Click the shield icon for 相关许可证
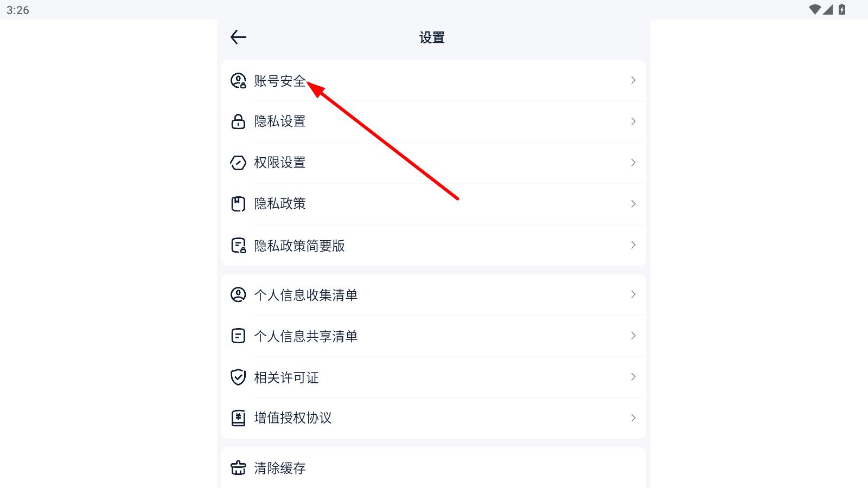 (x=238, y=377)
